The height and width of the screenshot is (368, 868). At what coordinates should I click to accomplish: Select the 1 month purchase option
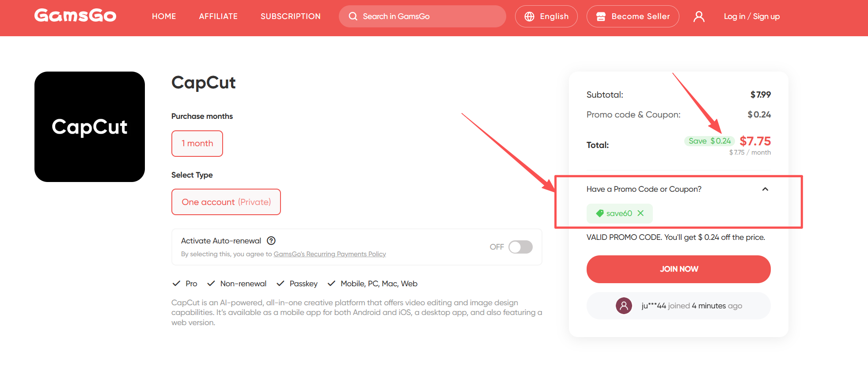(197, 143)
